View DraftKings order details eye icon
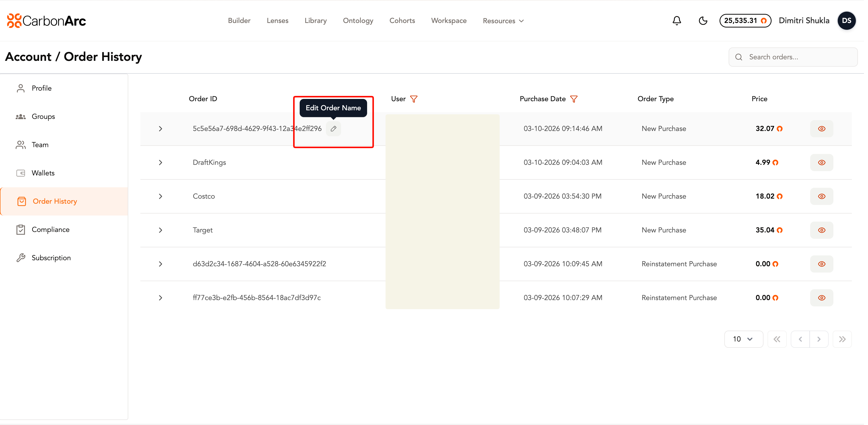The image size is (868, 425). click(x=822, y=163)
